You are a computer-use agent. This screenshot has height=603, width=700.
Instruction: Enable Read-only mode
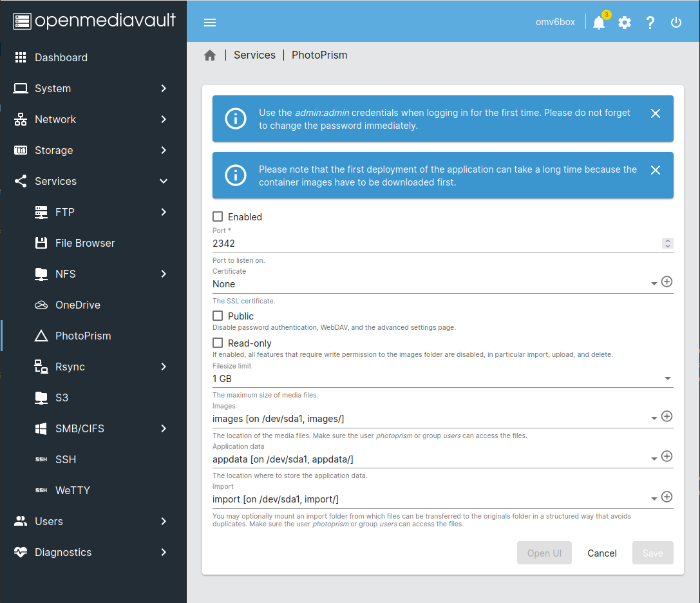click(217, 343)
